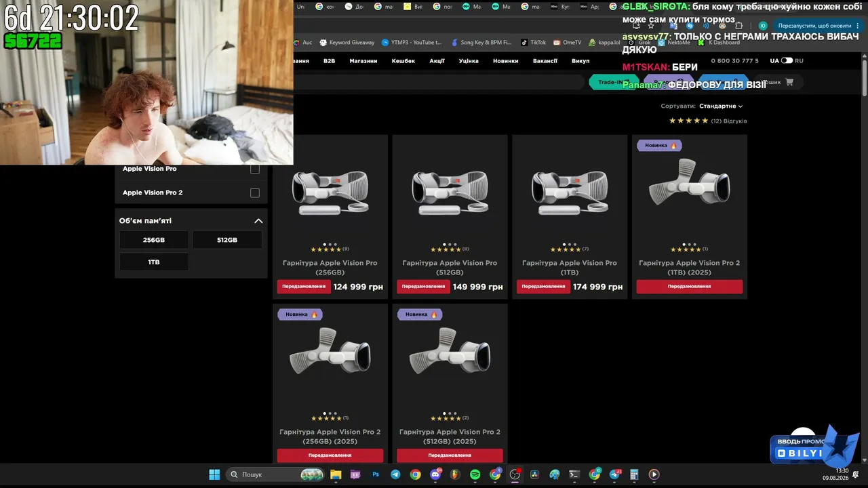Image resolution: width=868 pixels, height=488 pixels.
Task: Open the Акції menu item
Action: point(437,61)
